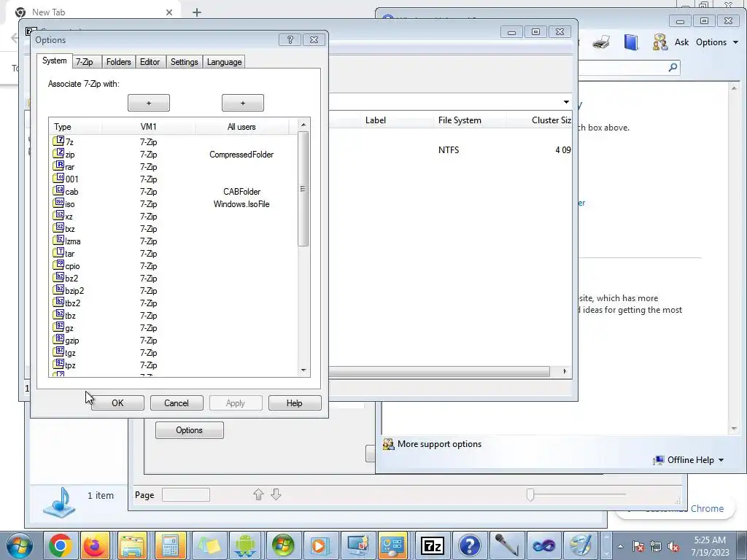
Task: Open a new Chrome tab with plus
Action: click(197, 12)
